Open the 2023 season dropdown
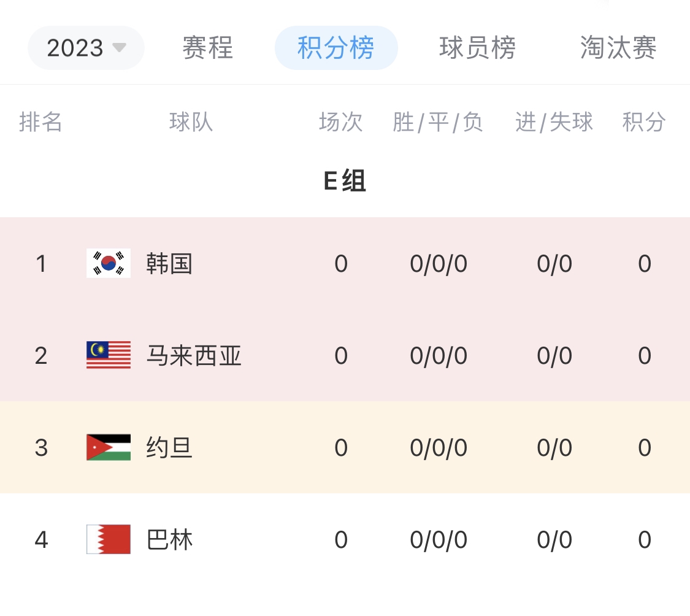Viewport: 690px width, 616px height. (x=86, y=48)
